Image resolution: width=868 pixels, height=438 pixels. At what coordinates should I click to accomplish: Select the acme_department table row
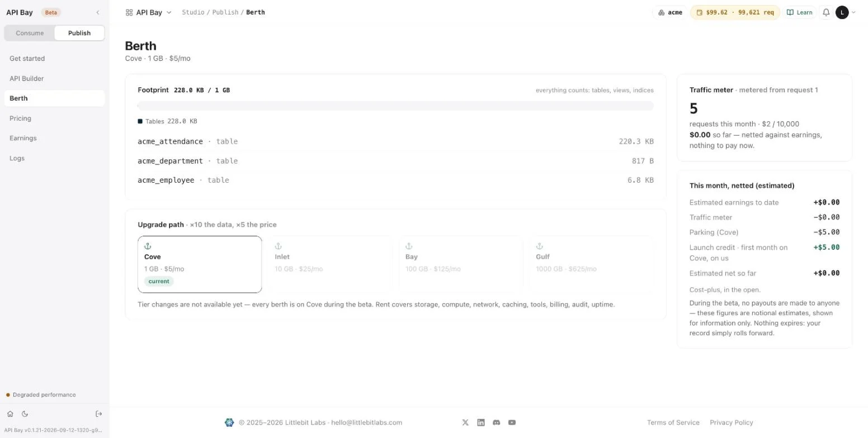point(395,161)
